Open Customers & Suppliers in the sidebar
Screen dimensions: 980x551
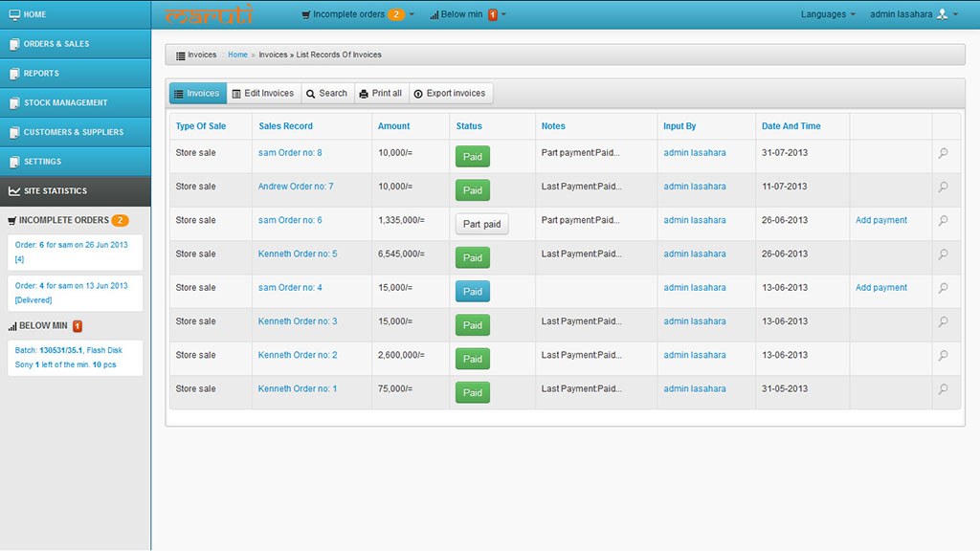pyautogui.click(x=75, y=132)
